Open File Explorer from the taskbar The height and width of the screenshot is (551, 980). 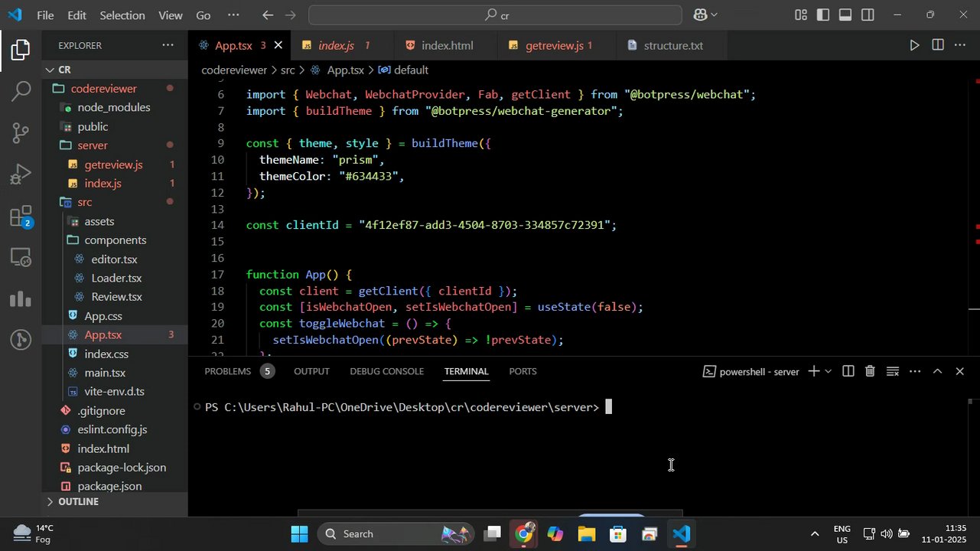click(586, 534)
